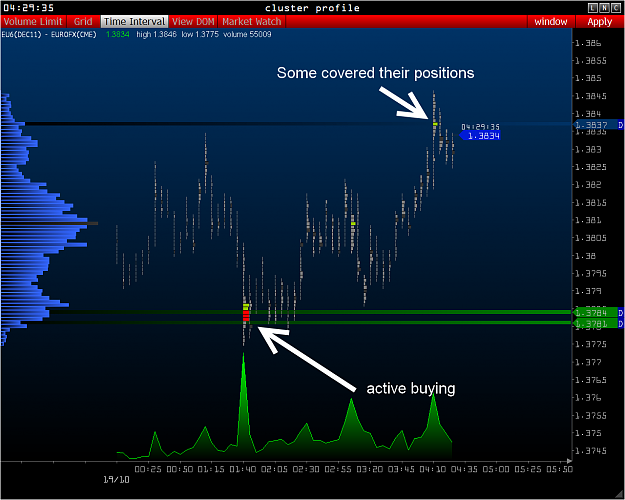The width and height of the screenshot is (625, 500).
Task: Click the D marker beside 1.3784 level
Action: coord(621,312)
